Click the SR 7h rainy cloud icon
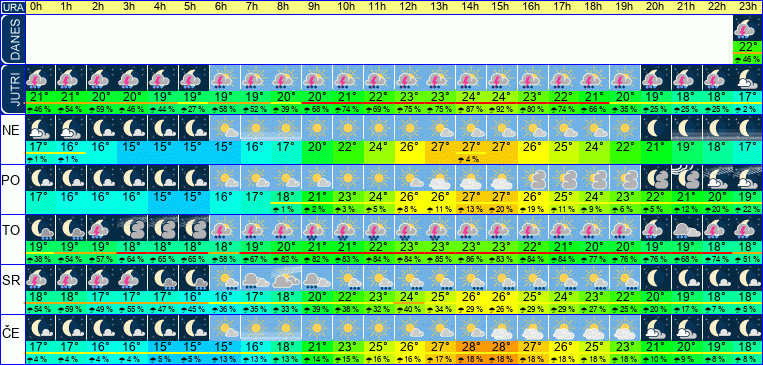The height and width of the screenshot is (365, 763). [x=256, y=278]
